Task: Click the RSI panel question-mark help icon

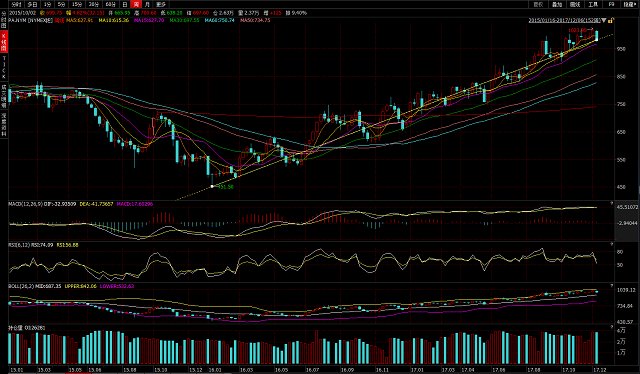Action: point(612,244)
